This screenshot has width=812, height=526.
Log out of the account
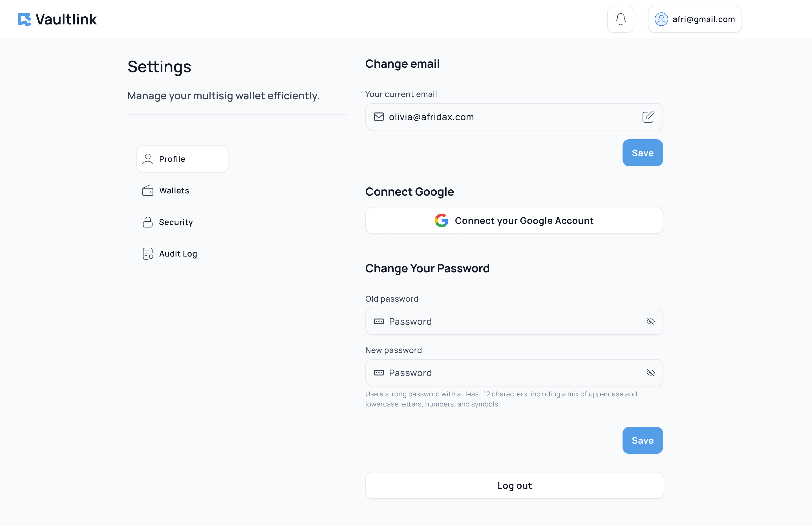coord(515,485)
